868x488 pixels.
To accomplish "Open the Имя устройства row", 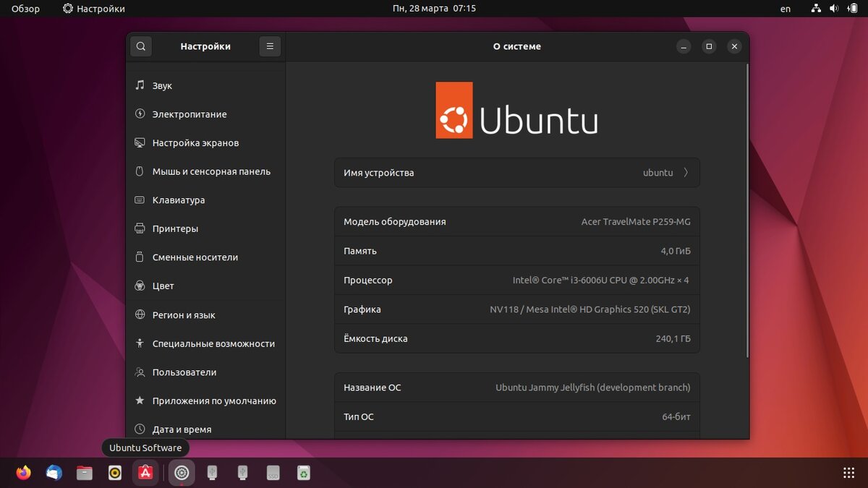I will pos(517,173).
